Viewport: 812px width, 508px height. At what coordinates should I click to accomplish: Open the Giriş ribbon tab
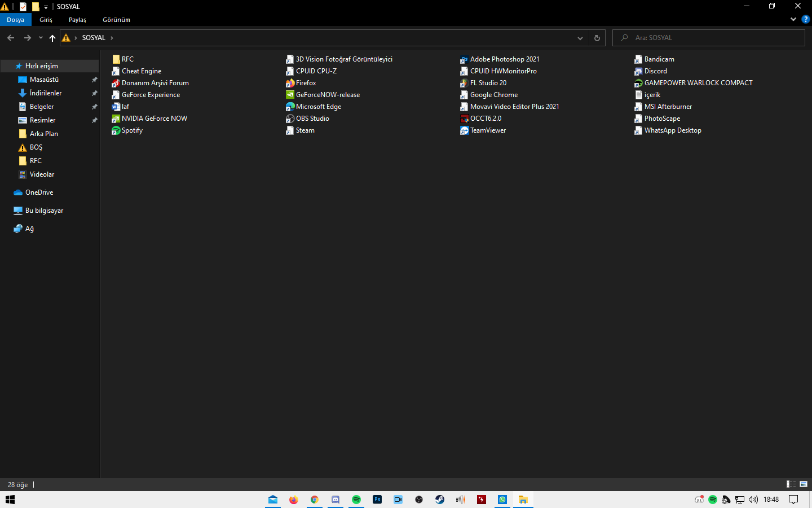[46, 20]
